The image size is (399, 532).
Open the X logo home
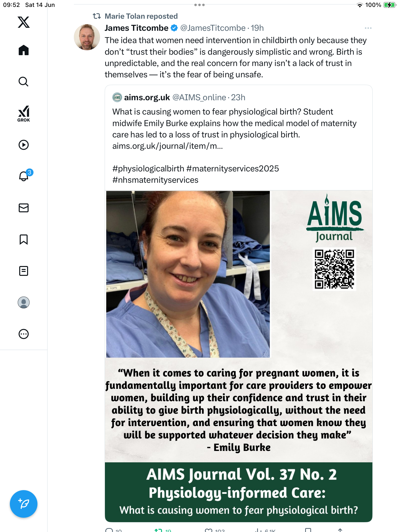coord(24,22)
